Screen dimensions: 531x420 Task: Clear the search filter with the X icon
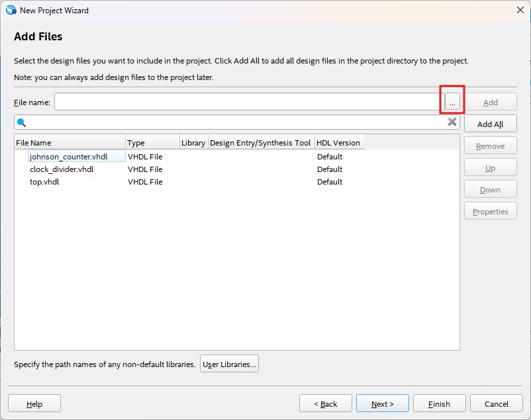452,122
